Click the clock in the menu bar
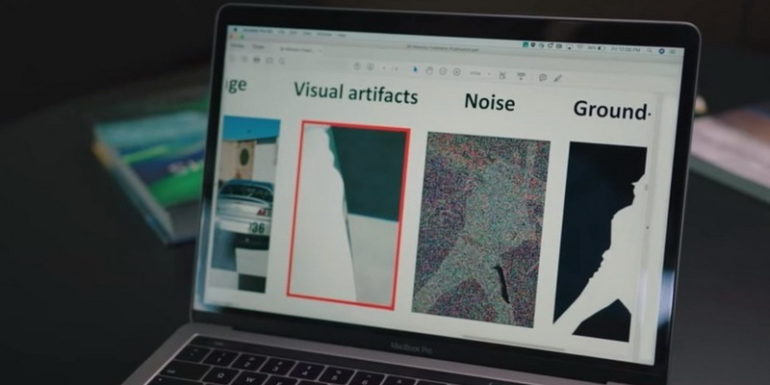 point(625,49)
